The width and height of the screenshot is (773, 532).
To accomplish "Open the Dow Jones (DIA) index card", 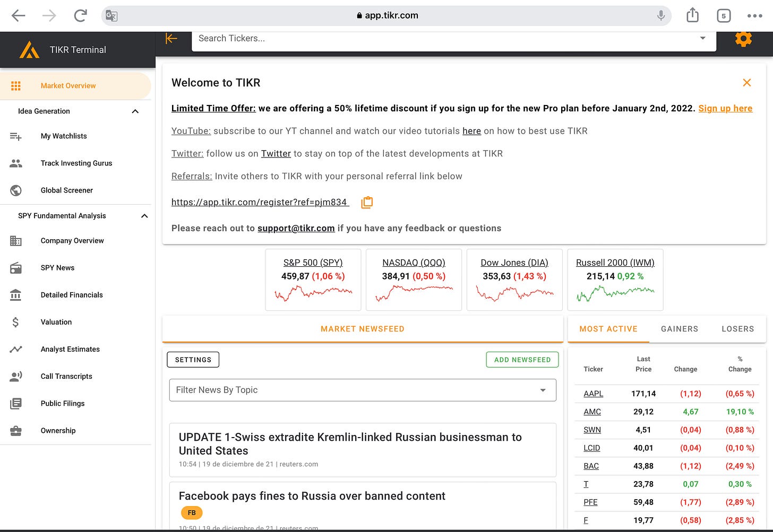I will [514, 280].
